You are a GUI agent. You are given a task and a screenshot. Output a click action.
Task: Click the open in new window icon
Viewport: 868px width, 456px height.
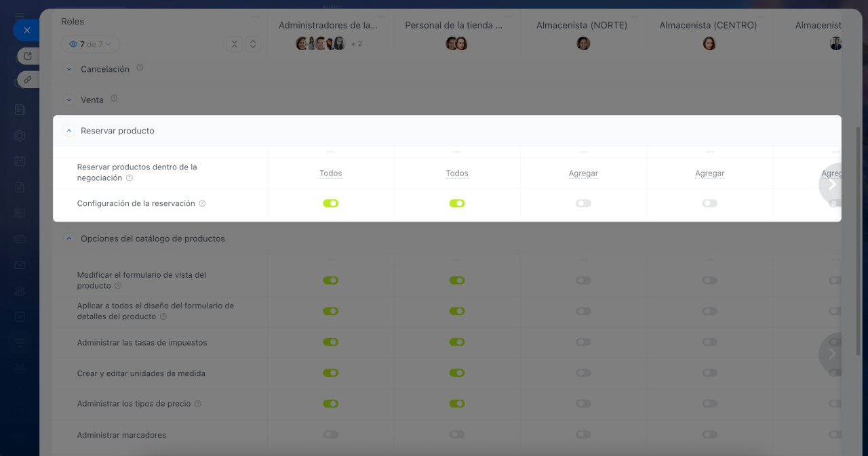coord(28,56)
